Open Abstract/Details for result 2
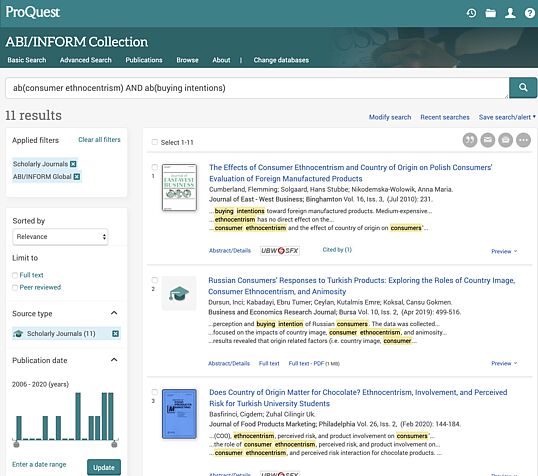The image size is (538, 476). coord(229,363)
